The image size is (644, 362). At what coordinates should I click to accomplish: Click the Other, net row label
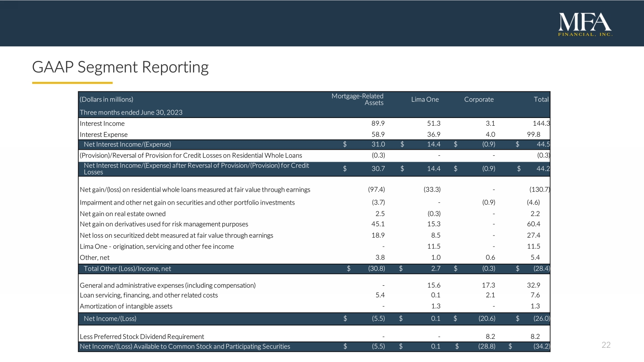94,258
